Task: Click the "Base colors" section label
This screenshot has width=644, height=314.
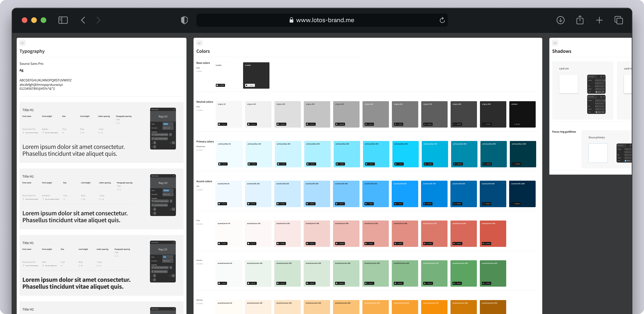Action: (203, 63)
